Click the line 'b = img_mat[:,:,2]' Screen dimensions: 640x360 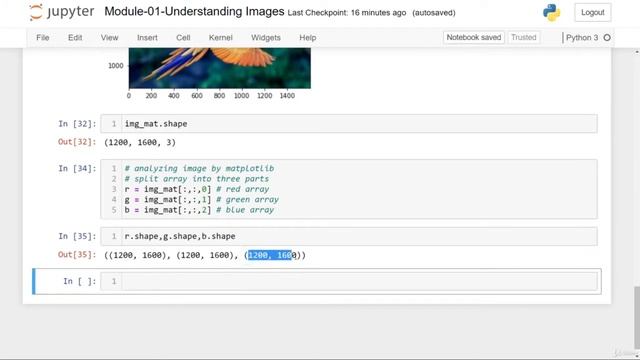(x=168, y=210)
